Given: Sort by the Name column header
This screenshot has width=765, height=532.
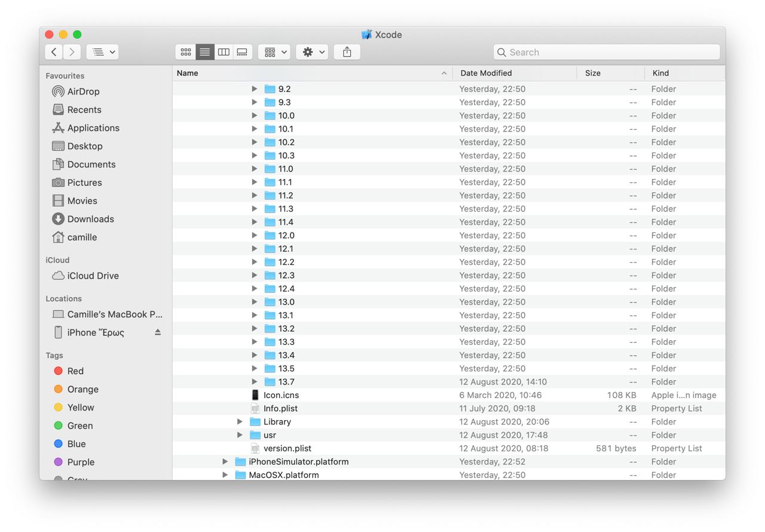Looking at the screenshot, I should tap(313, 73).
